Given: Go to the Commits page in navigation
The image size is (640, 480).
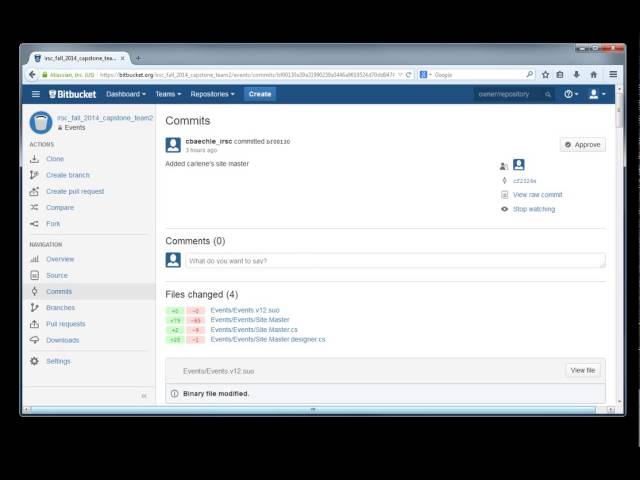Looking at the screenshot, I should pos(59,291).
